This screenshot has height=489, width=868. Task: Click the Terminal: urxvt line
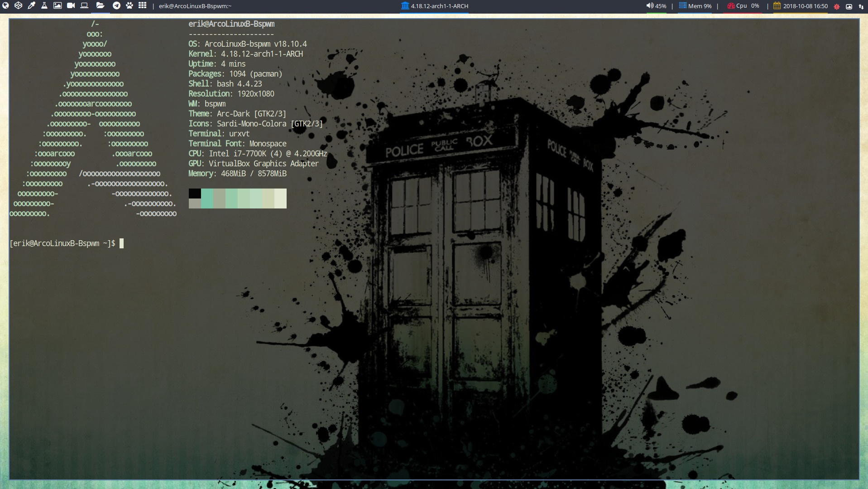click(219, 134)
